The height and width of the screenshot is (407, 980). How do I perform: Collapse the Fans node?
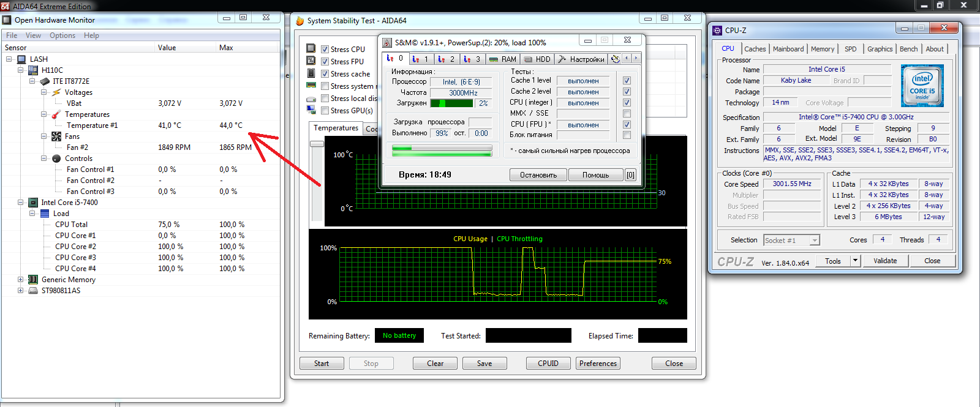tap(44, 136)
